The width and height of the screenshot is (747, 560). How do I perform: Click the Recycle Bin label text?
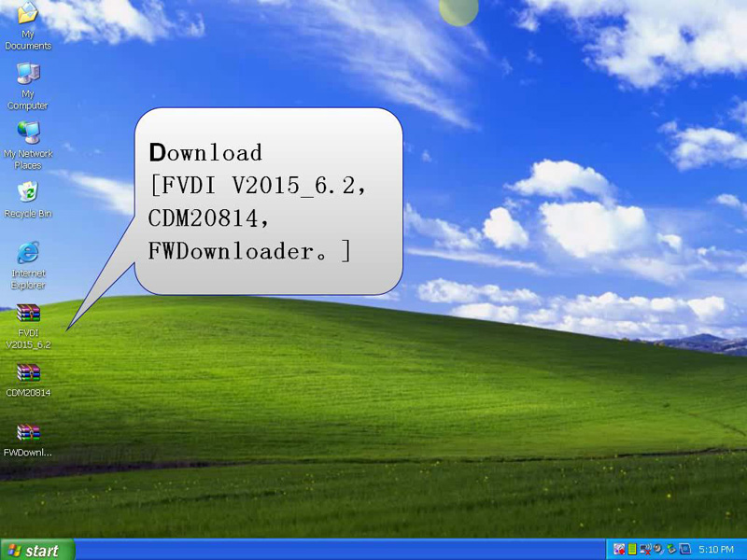[28, 214]
